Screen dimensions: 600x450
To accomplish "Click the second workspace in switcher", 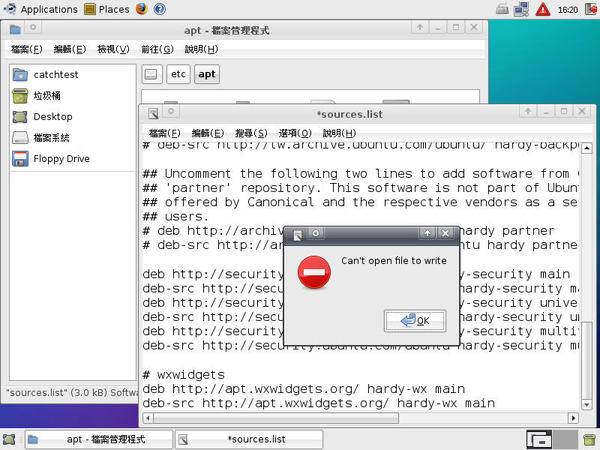I will point(566,440).
